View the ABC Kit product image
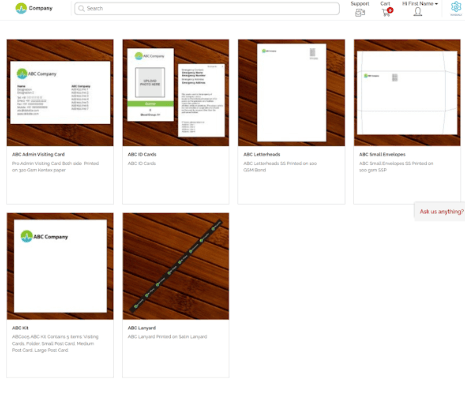The height and width of the screenshot is (402, 465). click(x=60, y=266)
